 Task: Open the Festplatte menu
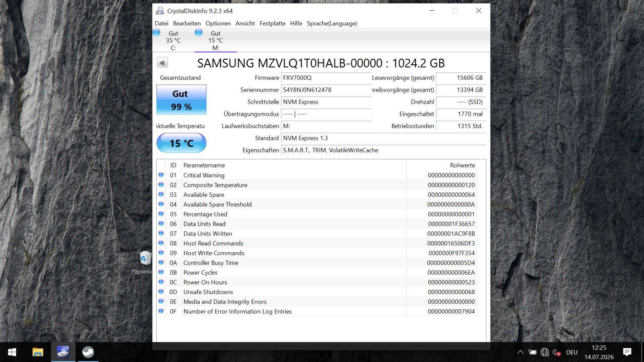pyautogui.click(x=272, y=23)
